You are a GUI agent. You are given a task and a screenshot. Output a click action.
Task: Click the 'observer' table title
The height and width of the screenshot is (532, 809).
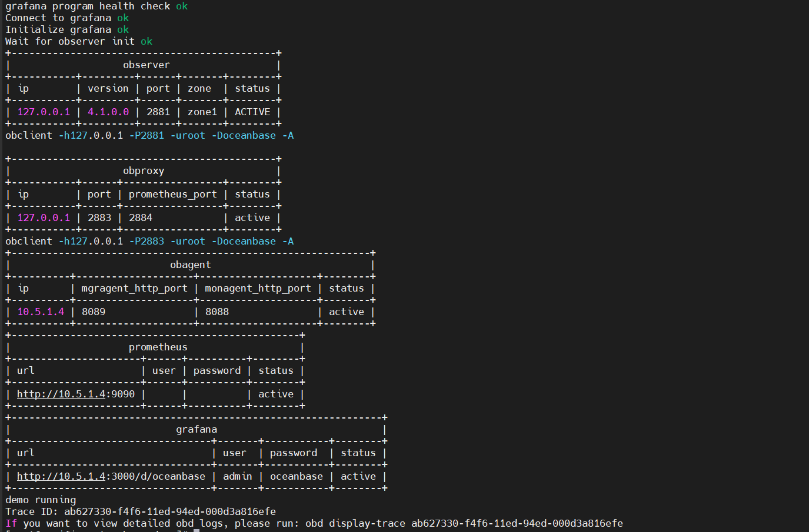coord(147,65)
